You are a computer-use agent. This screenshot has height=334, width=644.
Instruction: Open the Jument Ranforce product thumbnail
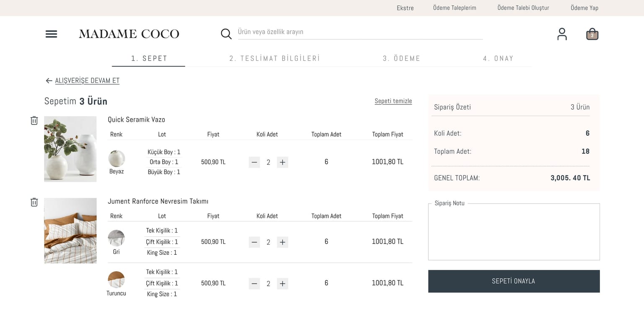tap(70, 230)
